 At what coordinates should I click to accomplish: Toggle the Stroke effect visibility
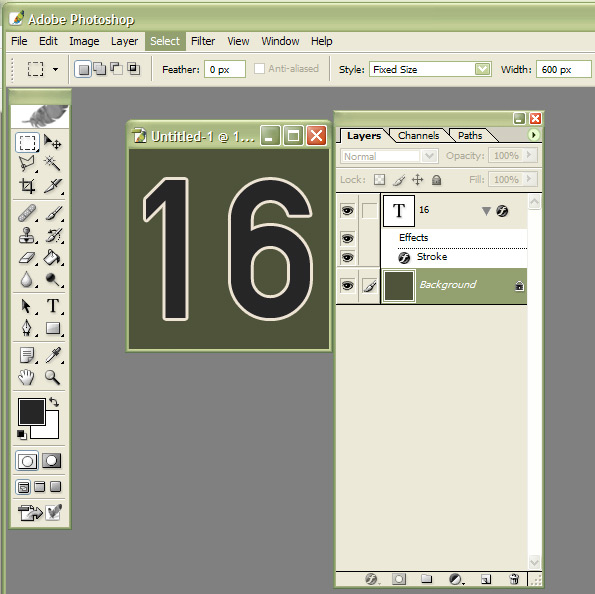coord(347,257)
